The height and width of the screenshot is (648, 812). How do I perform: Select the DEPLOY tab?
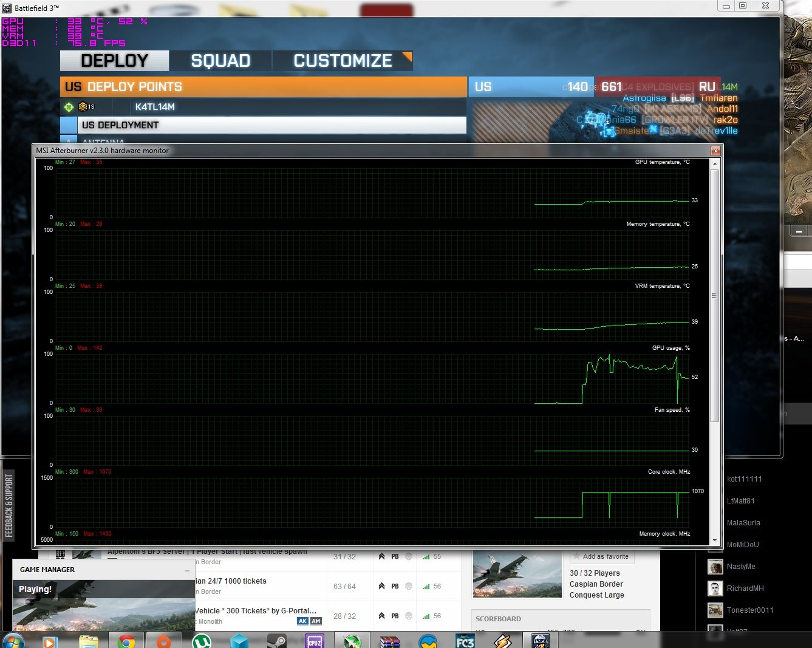114,61
